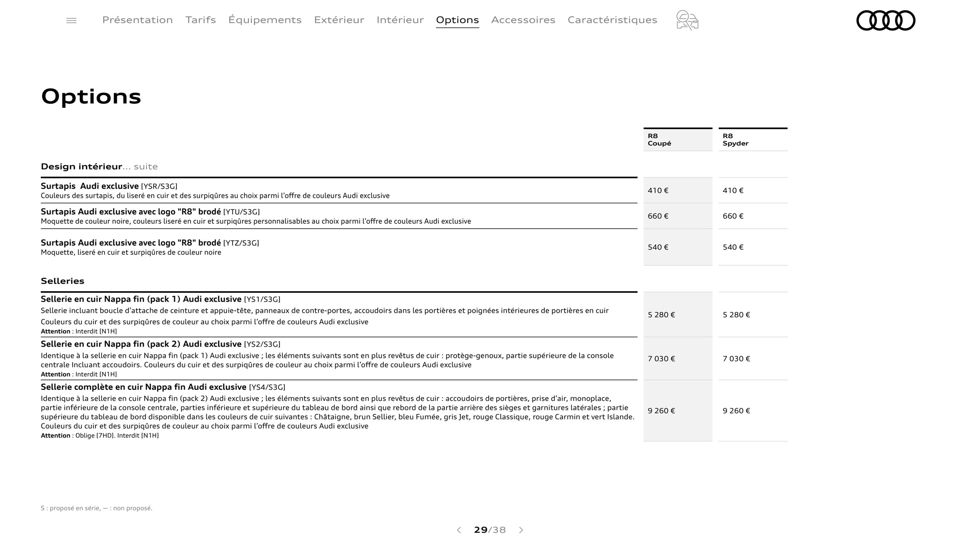This screenshot has width=980, height=551.
Task: Select Surtapis logo R8 brodé [YTZ/S3G] title
Action: [150, 243]
